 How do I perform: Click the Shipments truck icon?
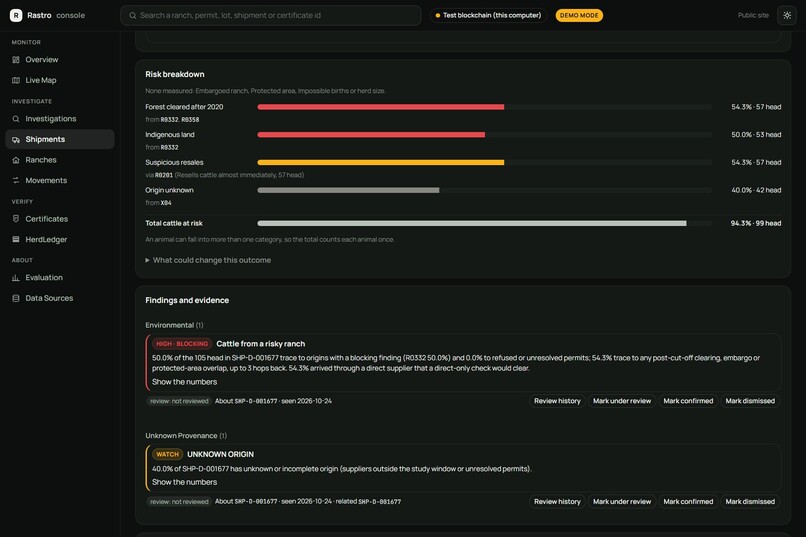pos(16,139)
